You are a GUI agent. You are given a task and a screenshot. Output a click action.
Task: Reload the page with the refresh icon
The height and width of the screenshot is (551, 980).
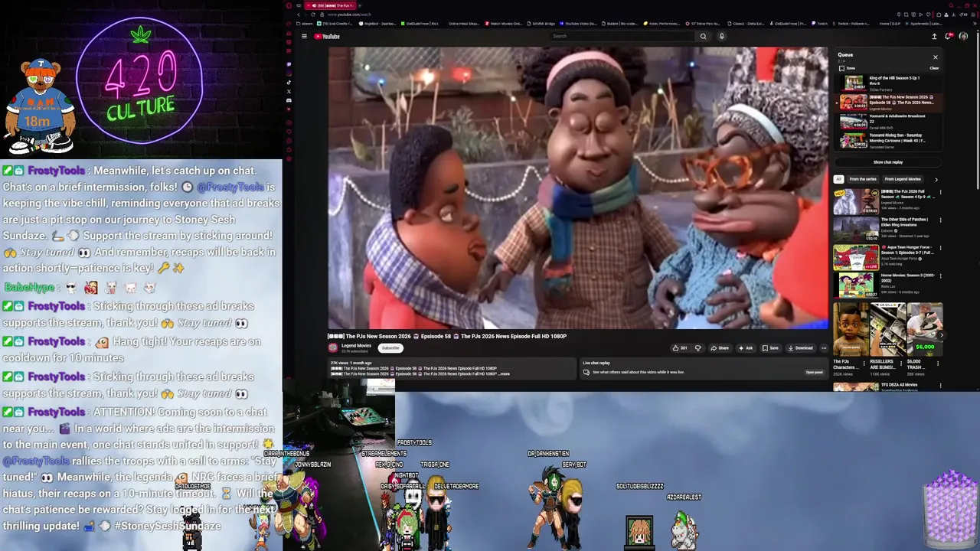coord(314,15)
